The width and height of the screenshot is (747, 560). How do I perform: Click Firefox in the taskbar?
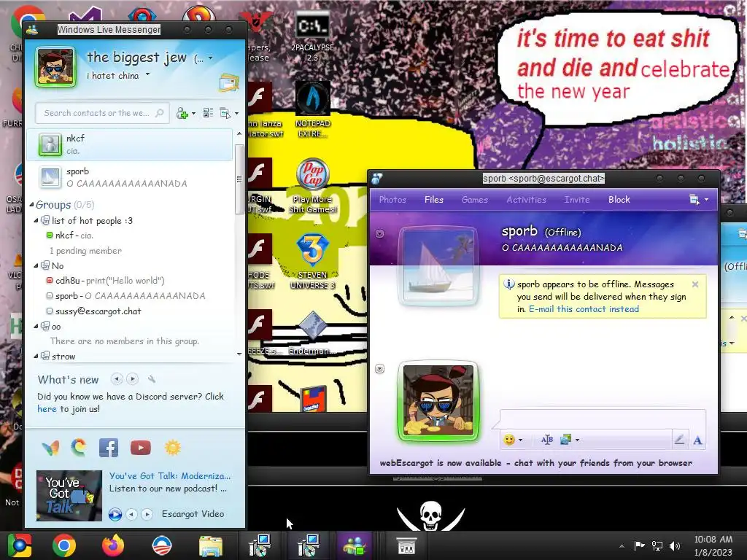coord(113,545)
